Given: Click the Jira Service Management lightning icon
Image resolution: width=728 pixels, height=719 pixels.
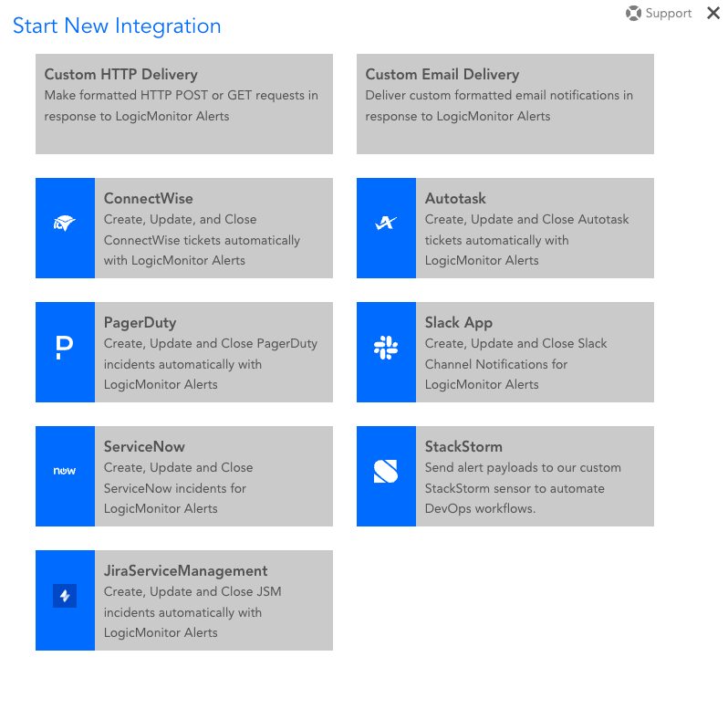Looking at the screenshot, I should pos(65,596).
